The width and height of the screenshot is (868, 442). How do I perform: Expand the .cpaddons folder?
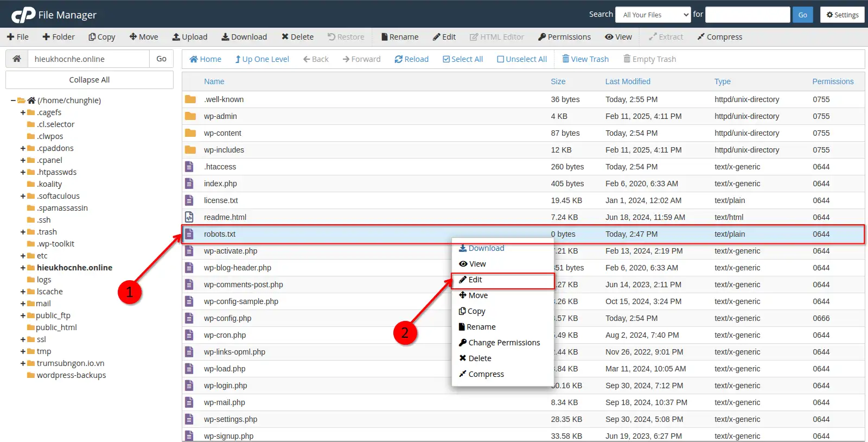(23, 148)
